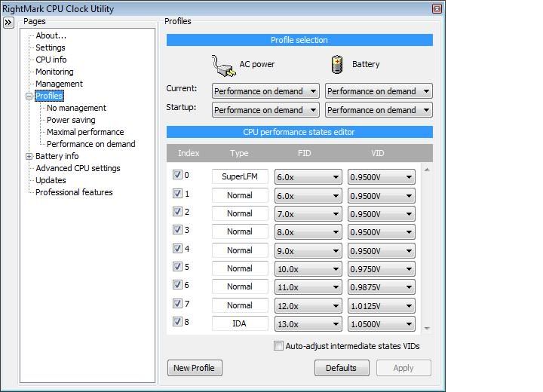Open Advanced CPU settings page
543x392 pixels.
[x=78, y=168]
